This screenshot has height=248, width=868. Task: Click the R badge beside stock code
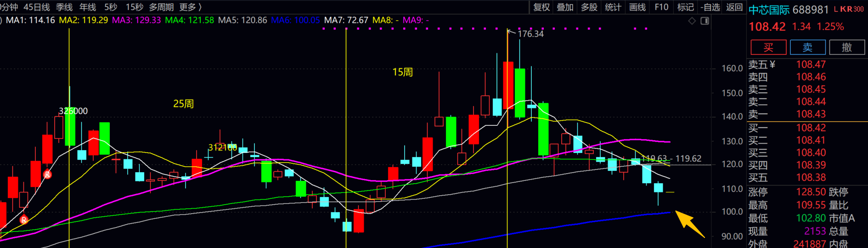(849, 9)
